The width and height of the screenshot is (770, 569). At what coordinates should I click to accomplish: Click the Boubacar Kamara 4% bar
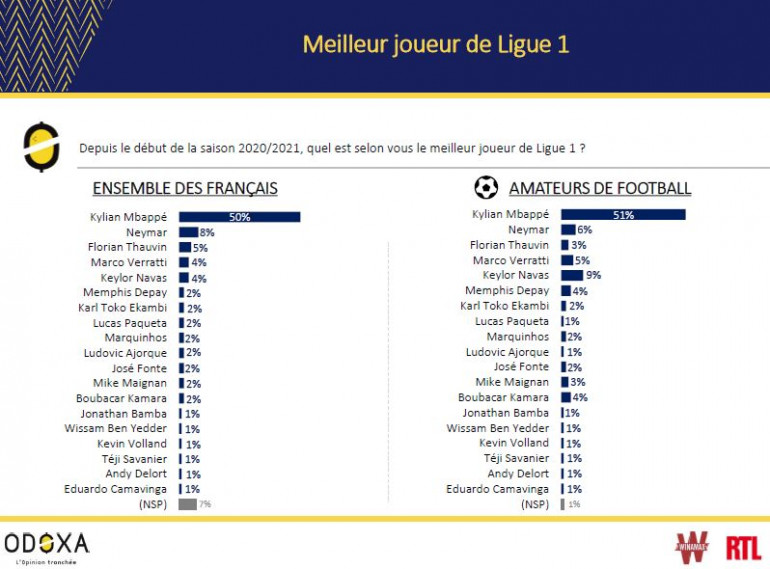pos(565,397)
